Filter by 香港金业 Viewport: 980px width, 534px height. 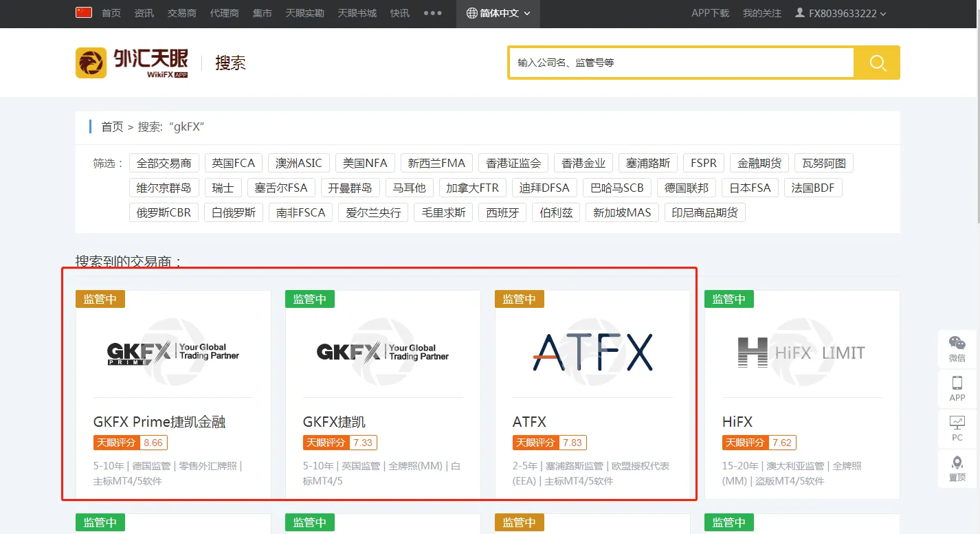pos(583,163)
